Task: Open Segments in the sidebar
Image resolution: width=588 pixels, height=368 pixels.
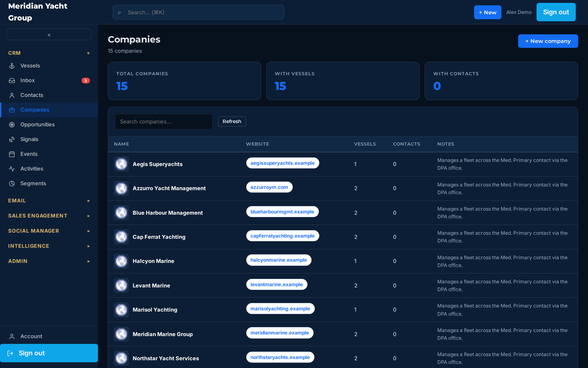Action: [x=49, y=184]
